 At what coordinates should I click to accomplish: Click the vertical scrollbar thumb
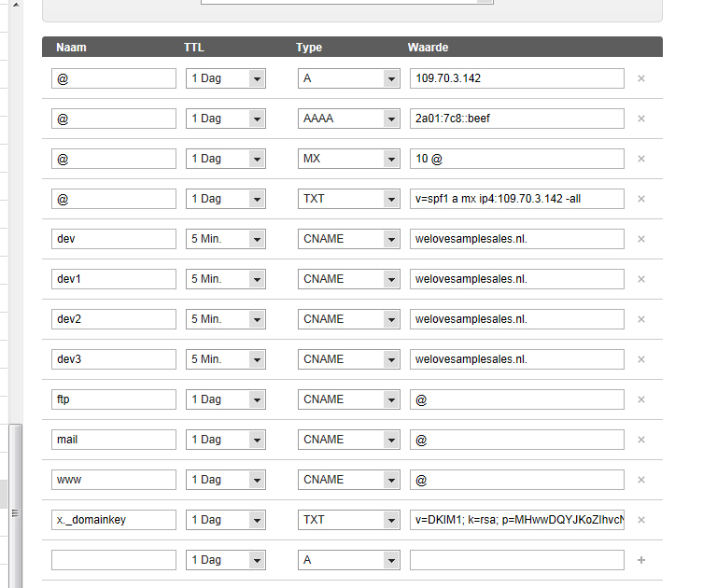(16, 506)
